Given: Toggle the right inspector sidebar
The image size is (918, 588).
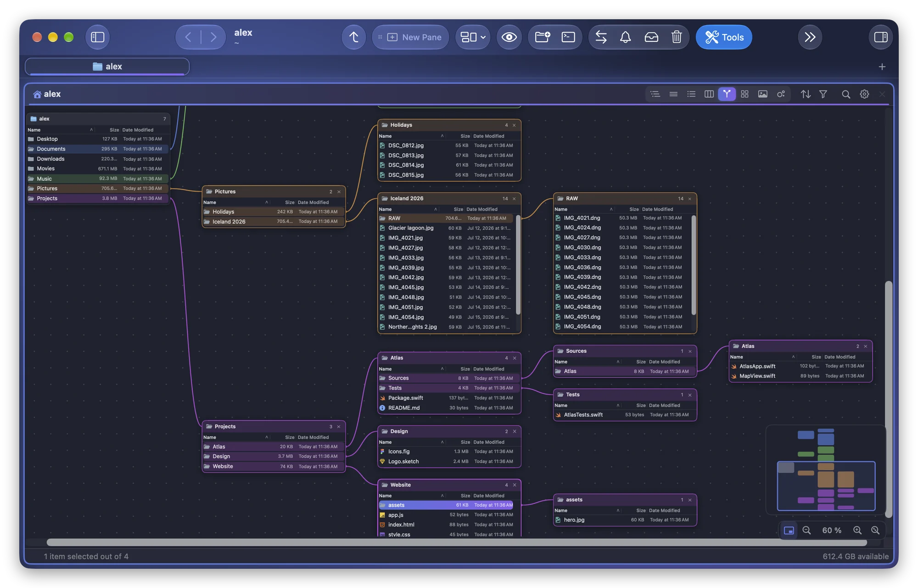Looking at the screenshot, I should (x=880, y=37).
